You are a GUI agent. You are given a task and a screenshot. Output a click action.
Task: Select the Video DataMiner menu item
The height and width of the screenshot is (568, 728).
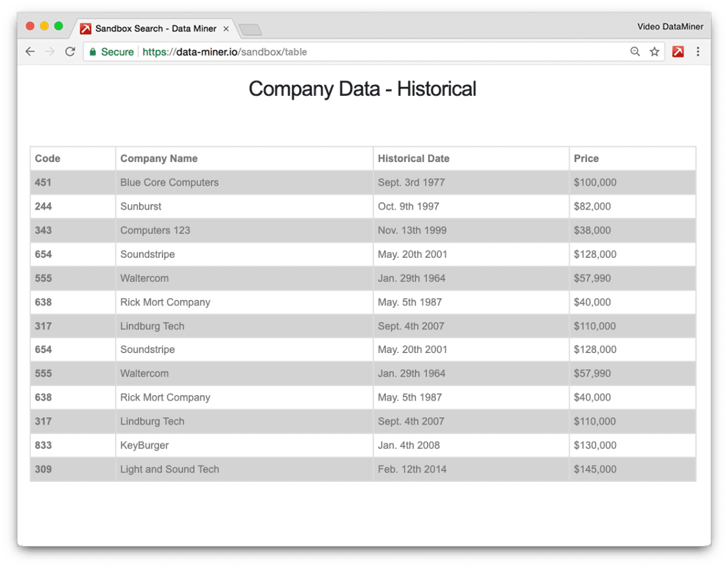coord(670,26)
